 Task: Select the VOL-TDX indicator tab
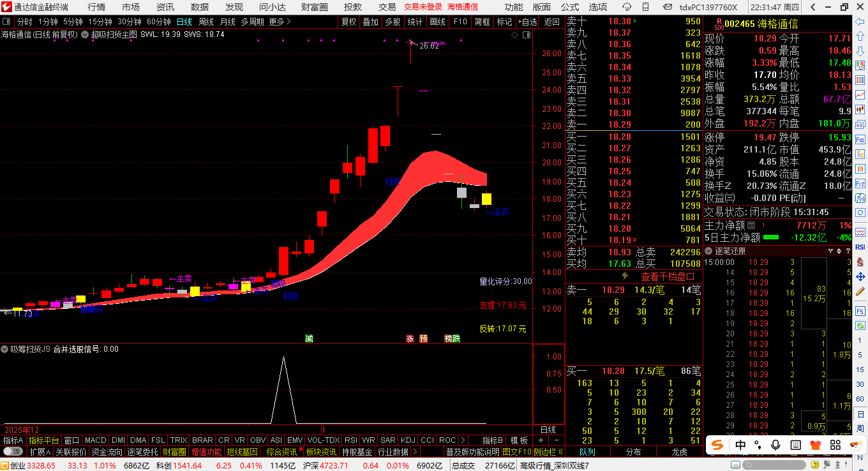324,440
